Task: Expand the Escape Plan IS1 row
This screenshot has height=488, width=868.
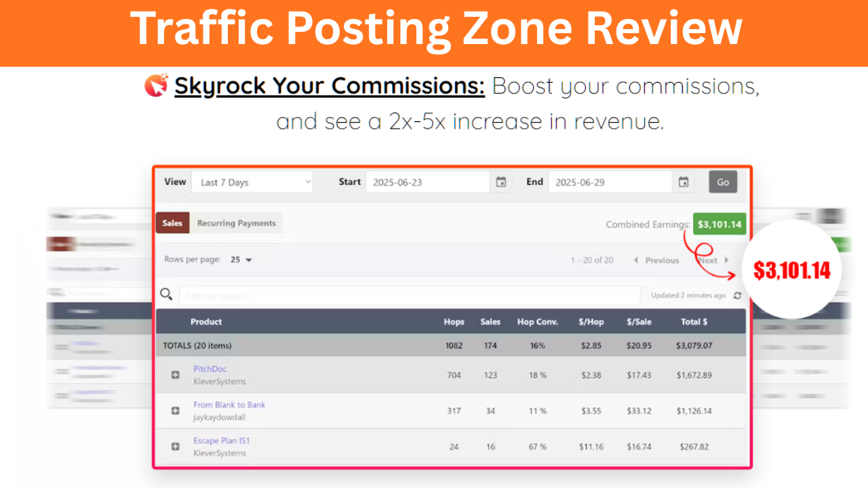Action: tap(176, 447)
